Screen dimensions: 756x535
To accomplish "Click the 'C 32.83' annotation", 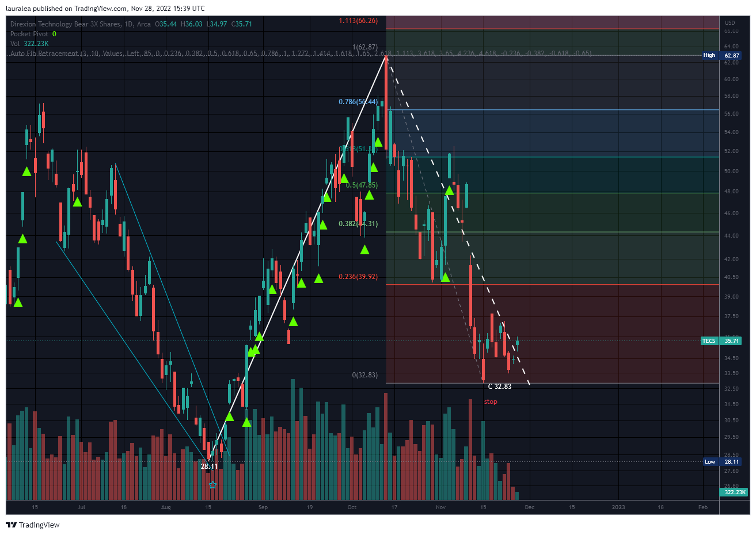I will 500,387.
